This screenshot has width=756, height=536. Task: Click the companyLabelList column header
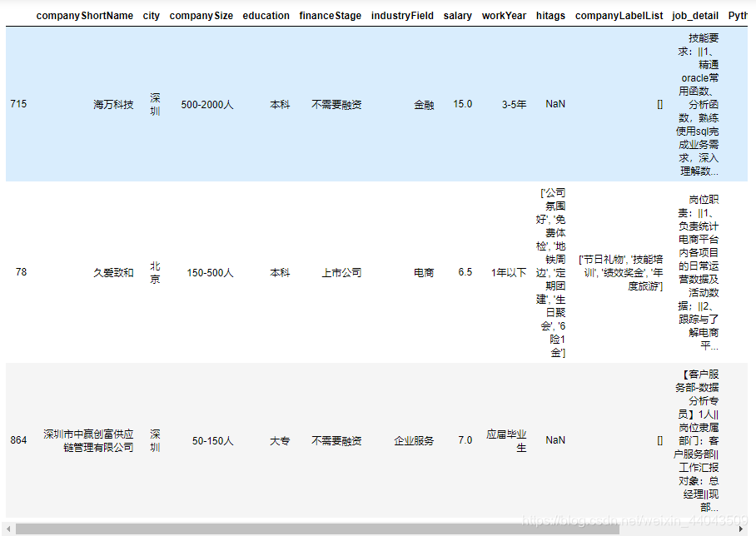click(619, 16)
